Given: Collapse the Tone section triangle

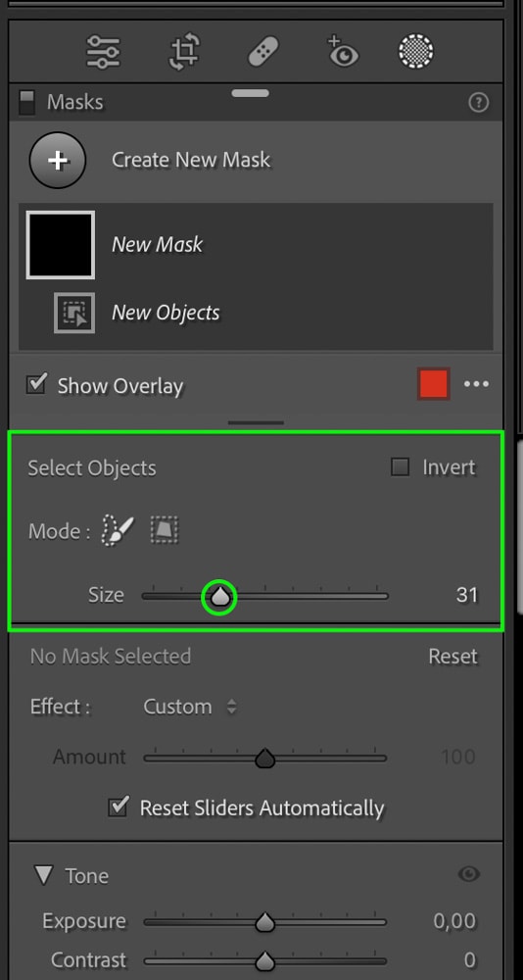Looking at the screenshot, I should (44, 875).
